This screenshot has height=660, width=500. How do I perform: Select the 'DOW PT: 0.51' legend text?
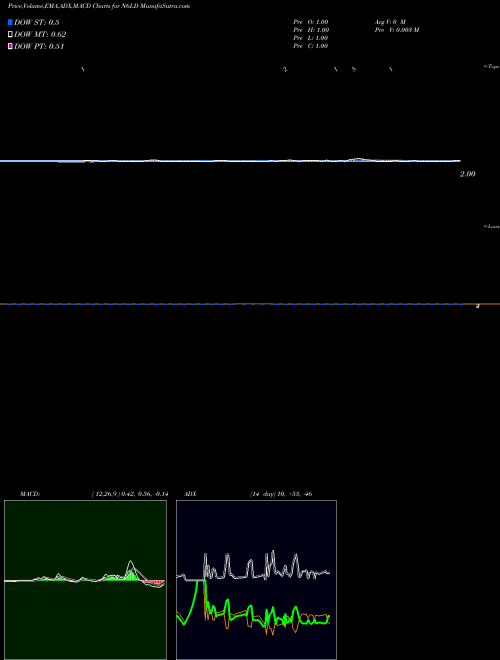(39, 46)
